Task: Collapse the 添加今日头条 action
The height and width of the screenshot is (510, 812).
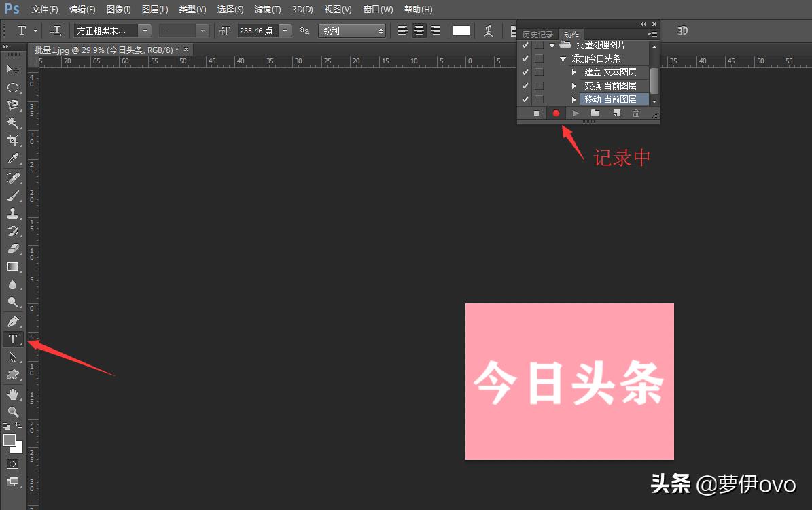Action: [x=563, y=58]
